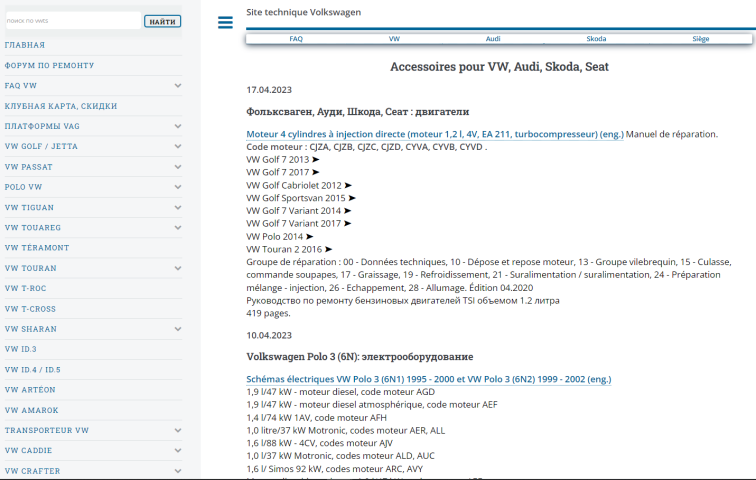The height and width of the screenshot is (480, 756).
Task: Expand the FAQ VW submenu chevron
Action: click(x=178, y=85)
